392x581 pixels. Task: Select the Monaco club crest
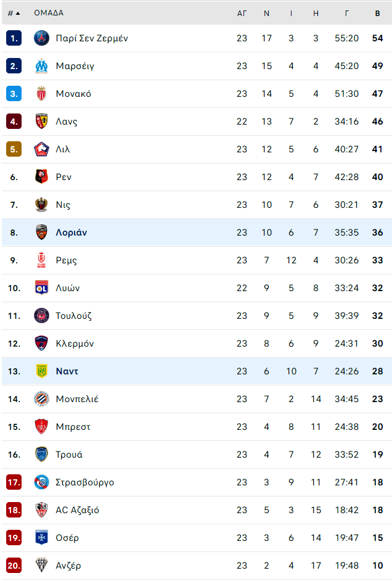pos(41,94)
